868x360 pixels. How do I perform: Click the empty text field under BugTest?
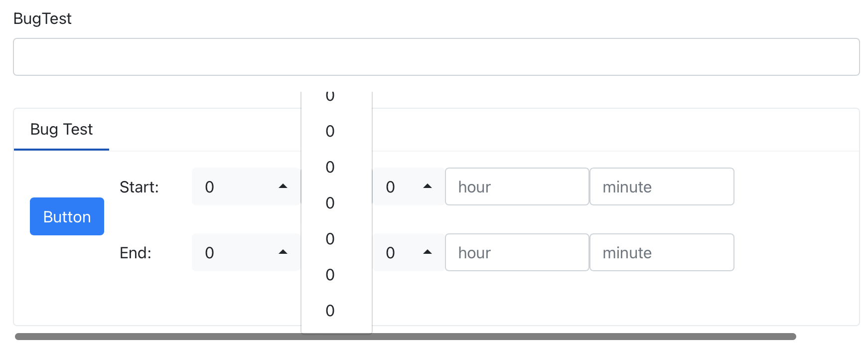tap(434, 56)
